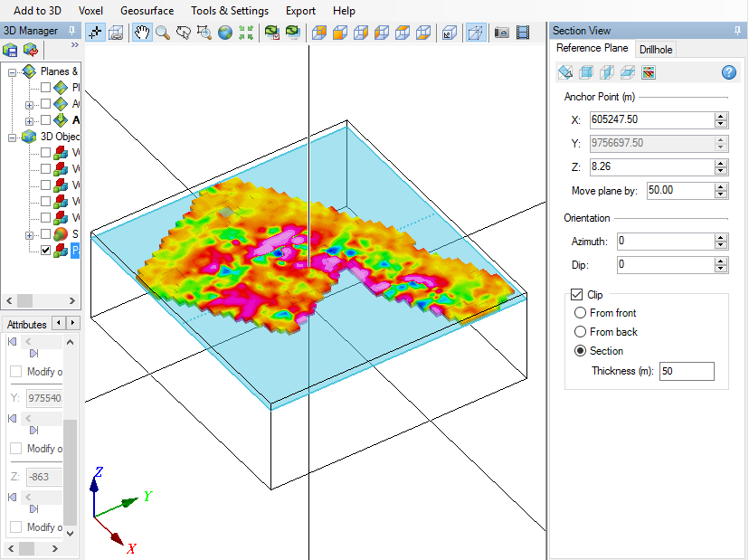Click the camera snapshot icon
The image size is (749, 560).
point(501,33)
